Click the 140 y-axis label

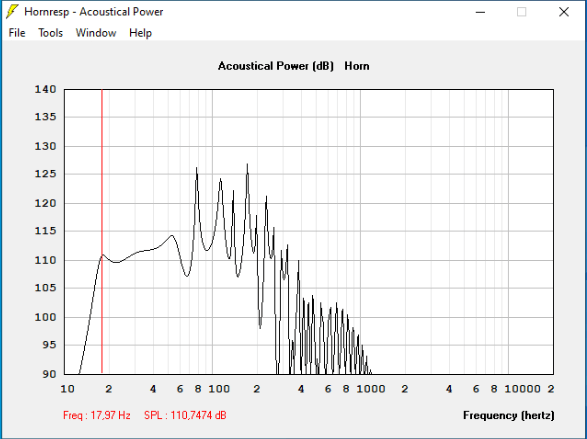pyautogui.click(x=45, y=89)
